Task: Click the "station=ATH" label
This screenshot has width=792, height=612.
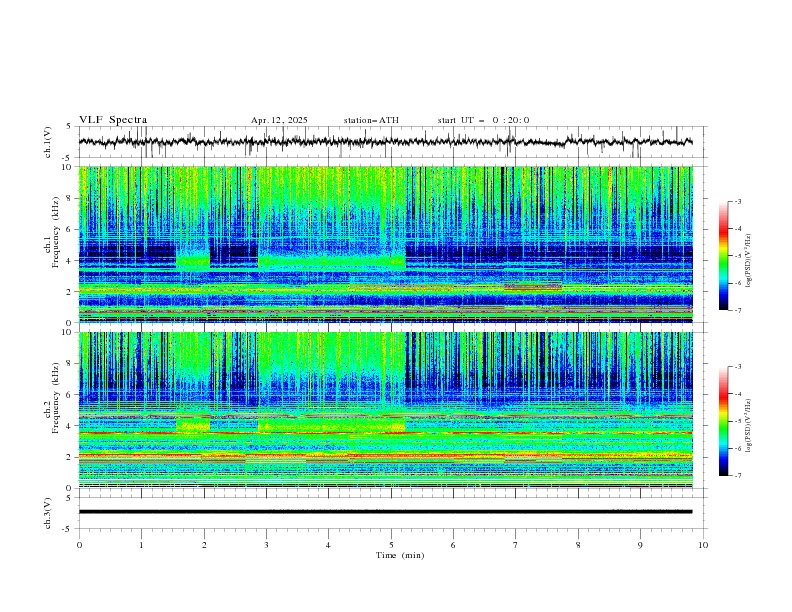Action: coord(371,120)
